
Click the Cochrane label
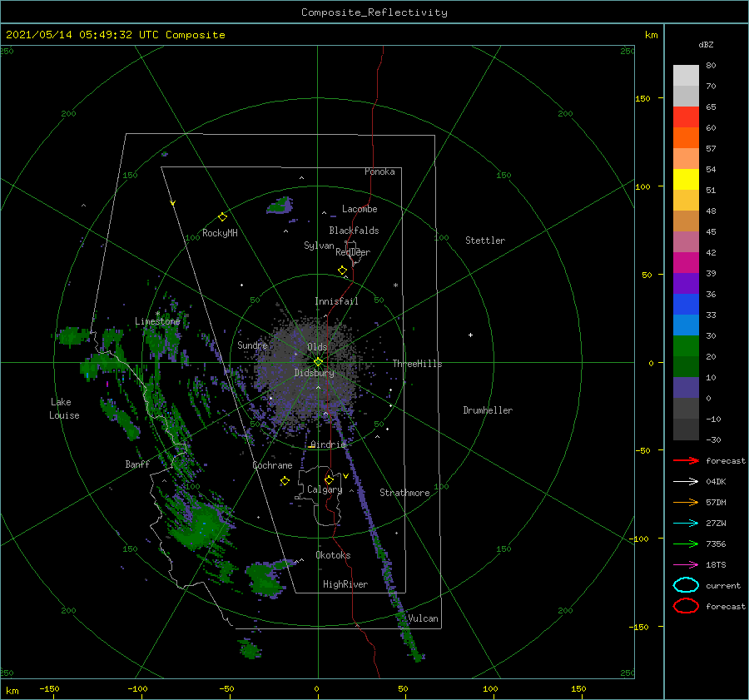click(x=272, y=465)
